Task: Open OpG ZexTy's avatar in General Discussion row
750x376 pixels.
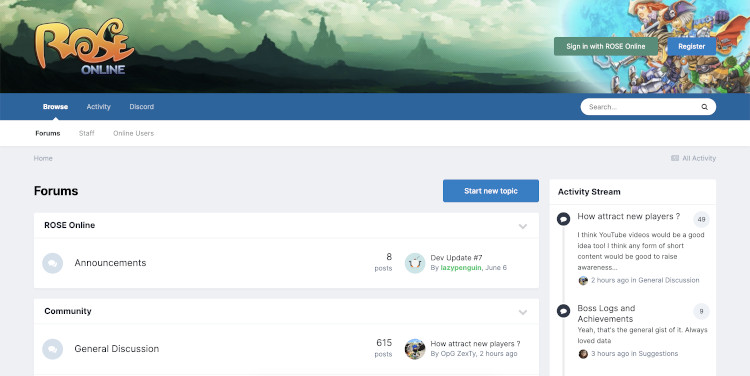Action: (415, 349)
